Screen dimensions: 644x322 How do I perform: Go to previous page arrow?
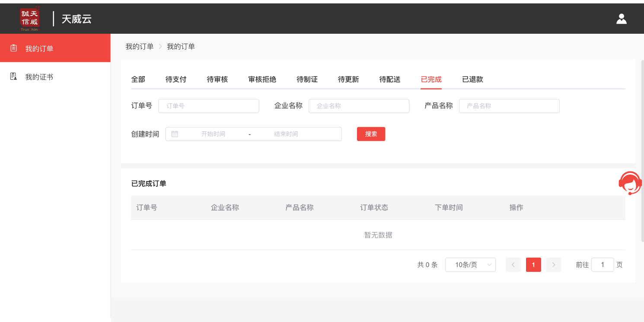pos(513,265)
